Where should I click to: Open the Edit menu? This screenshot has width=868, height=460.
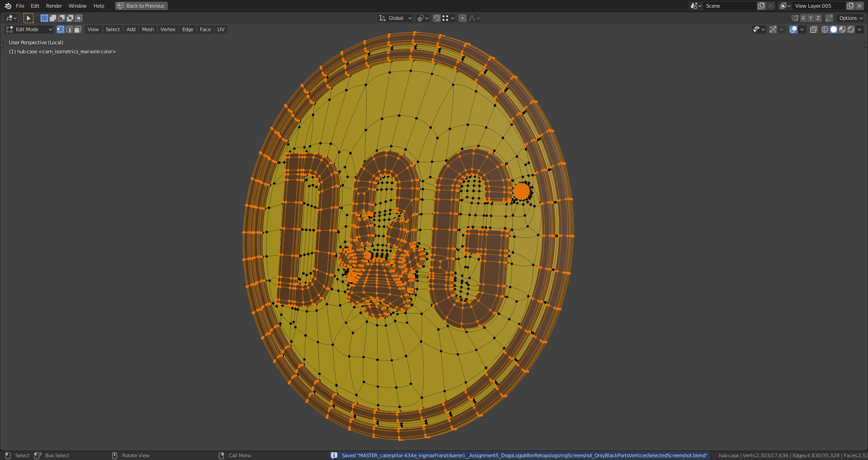point(35,6)
